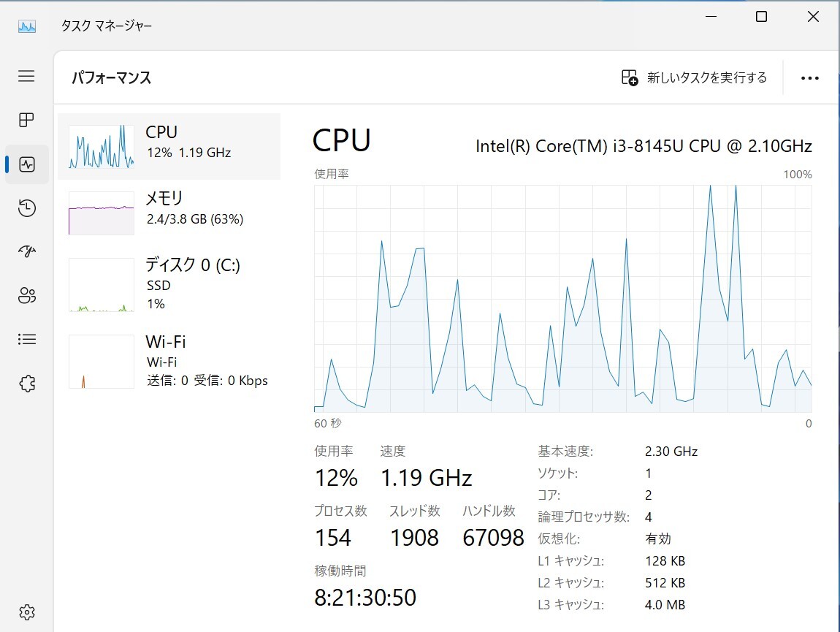The height and width of the screenshot is (632, 840).
Task: Select the CPU performance item
Action: point(169,146)
